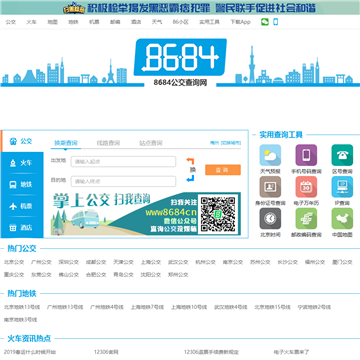Screen dimensions: 360x360
Task: Click the 掌上公交 bus promo banner
Action: [x=146, y=214]
